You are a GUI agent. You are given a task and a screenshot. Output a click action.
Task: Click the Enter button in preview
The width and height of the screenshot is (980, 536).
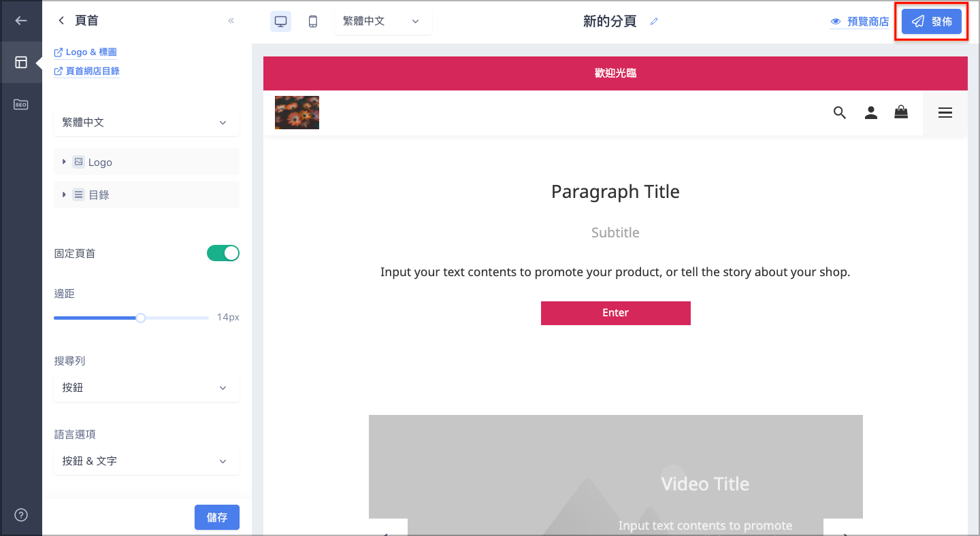616,313
